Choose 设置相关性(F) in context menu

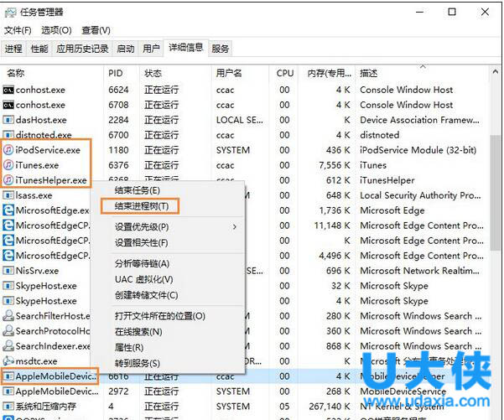(x=142, y=242)
